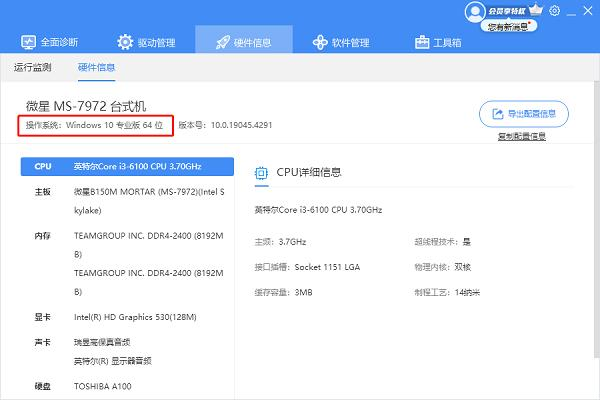Click the Windows 10 专业版 64 位 text
This screenshot has width=600, height=400.
(114, 125)
